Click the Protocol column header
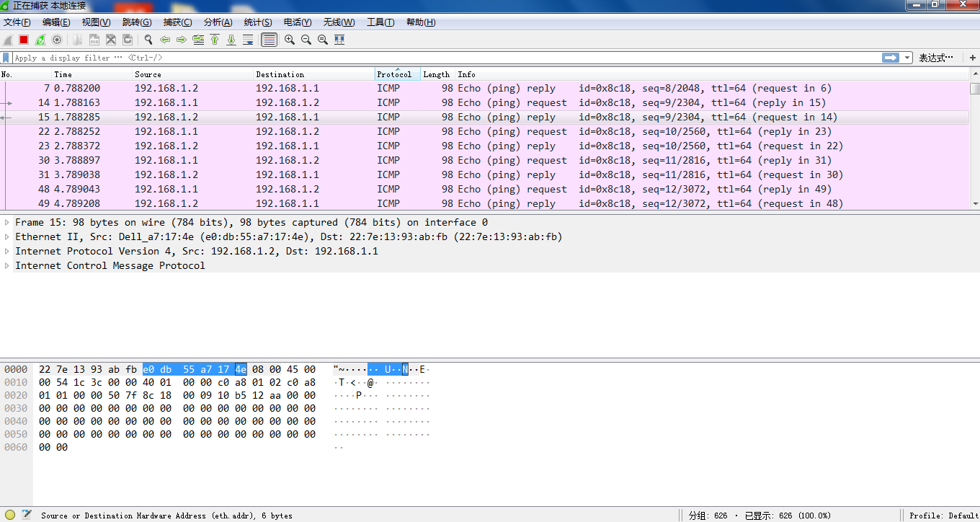Viewport: 980px width, 522px height. click(398, 74)
